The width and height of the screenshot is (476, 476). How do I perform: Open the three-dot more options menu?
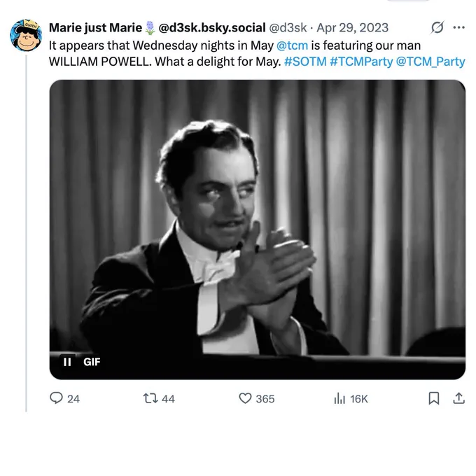(x=458, y=27)
